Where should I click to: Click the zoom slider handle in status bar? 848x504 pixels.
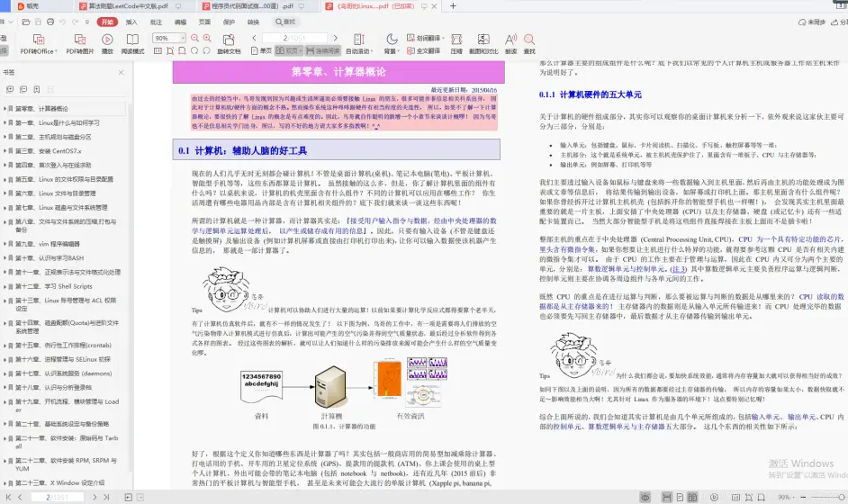[x=842, y=497]
